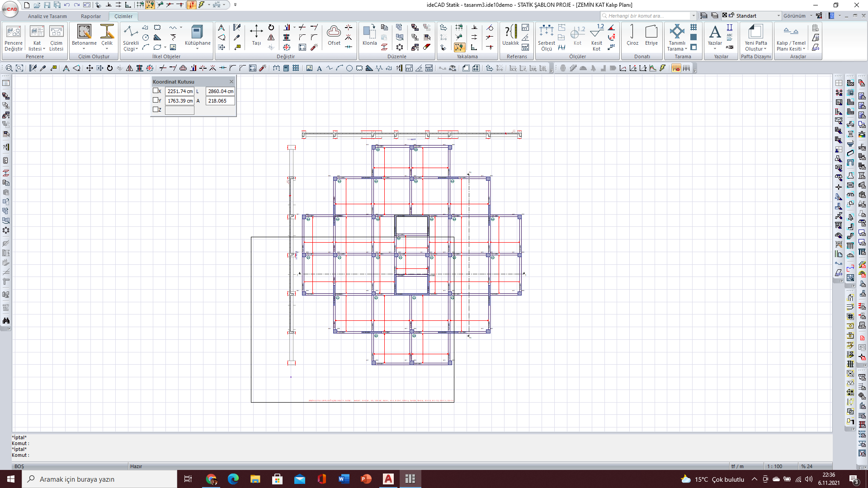Viewport: 868px width, 488px height.
Task: Expand Sürekli Çizgi dropdown arrow
Action: [137, 49]
